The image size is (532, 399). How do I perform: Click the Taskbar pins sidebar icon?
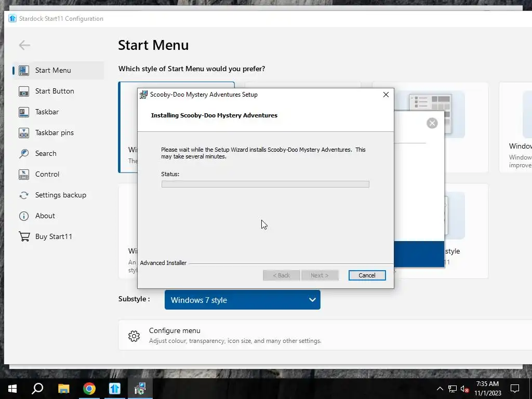coord(24,132)
